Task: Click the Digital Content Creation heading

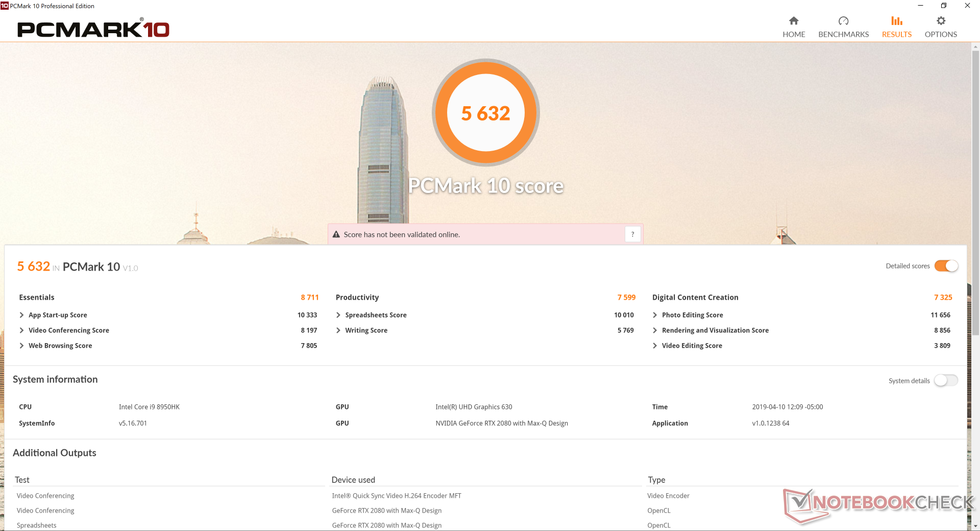Action: coord(695,297)
